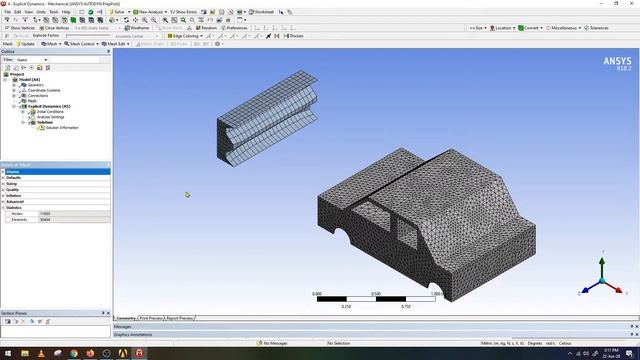
Task: Click the Windows notification center icon
Action: click(629, 353)
